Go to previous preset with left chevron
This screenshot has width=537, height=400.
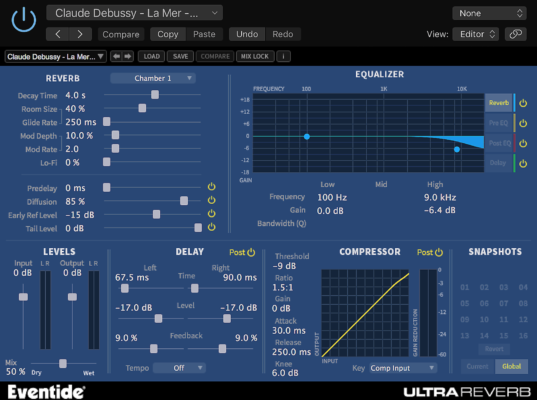58,34
